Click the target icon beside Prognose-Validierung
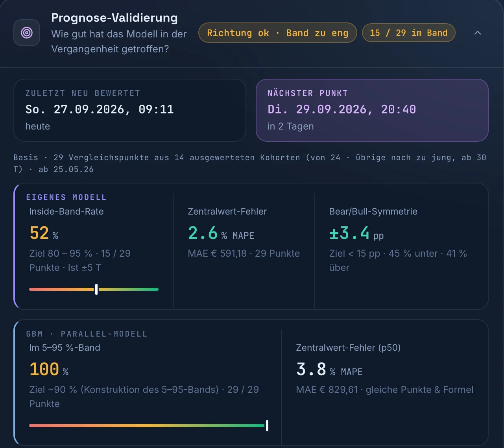The width and height of the screenshot is (504, 448). 27,33
